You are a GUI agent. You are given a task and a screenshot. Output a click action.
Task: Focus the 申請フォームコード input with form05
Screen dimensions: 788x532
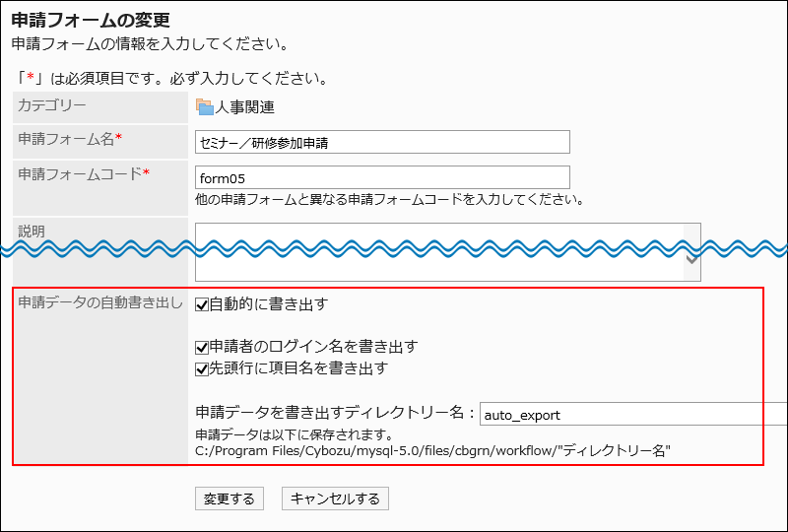pyautogui.click(x=382, y=177)
